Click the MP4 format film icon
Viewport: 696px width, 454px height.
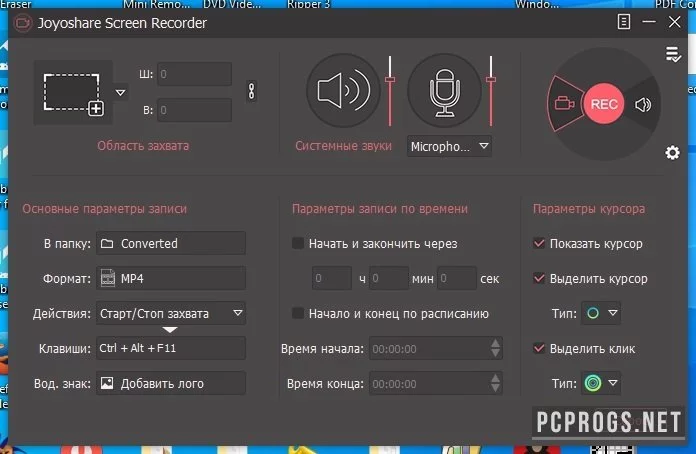tap(108, 278)
